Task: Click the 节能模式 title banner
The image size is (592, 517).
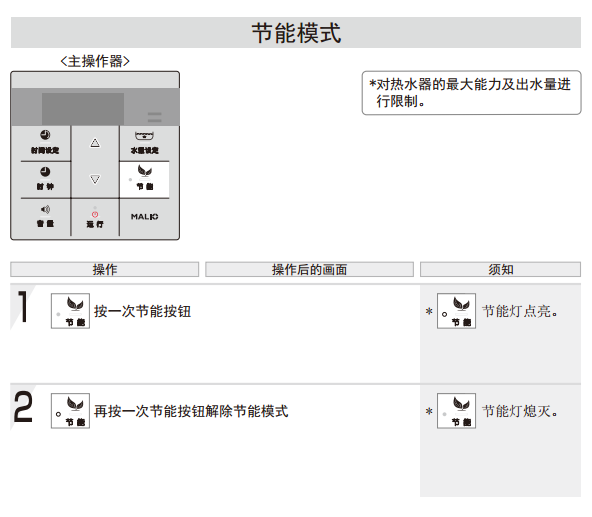Action: [296, 32]
